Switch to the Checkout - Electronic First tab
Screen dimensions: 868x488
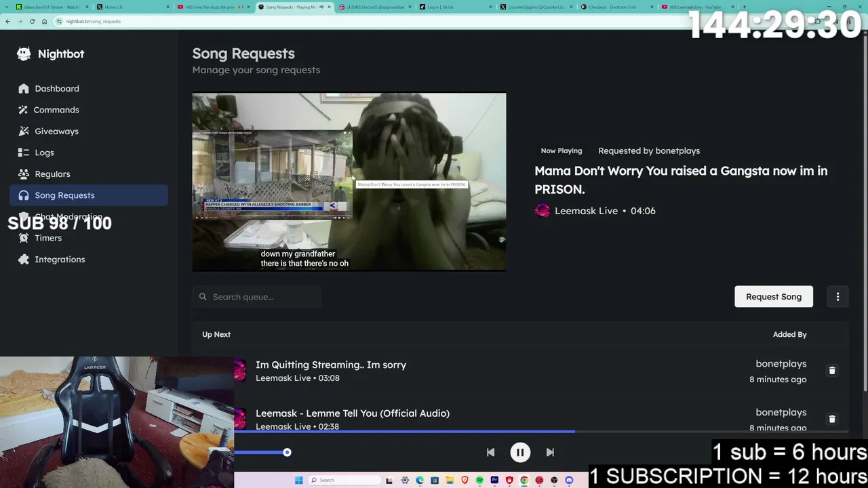617,7
